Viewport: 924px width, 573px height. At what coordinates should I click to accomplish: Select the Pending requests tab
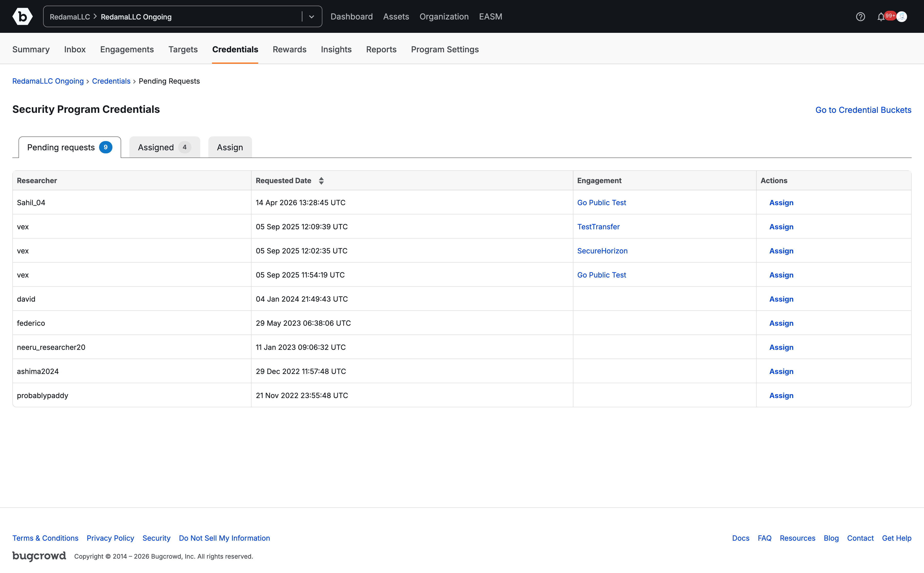(x=70, y=147)
